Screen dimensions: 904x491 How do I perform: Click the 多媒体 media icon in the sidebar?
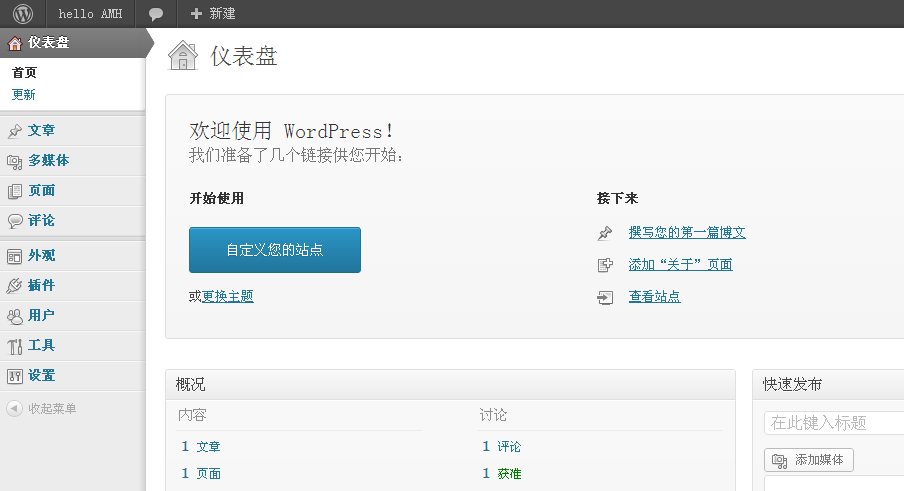(x=15, y=161)
